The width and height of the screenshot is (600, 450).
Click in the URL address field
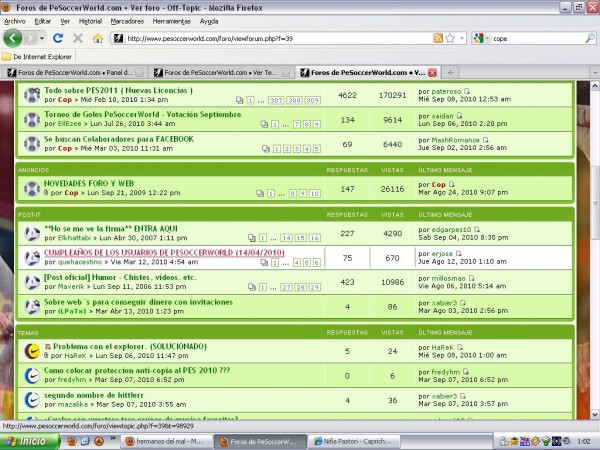pos(278,38)
